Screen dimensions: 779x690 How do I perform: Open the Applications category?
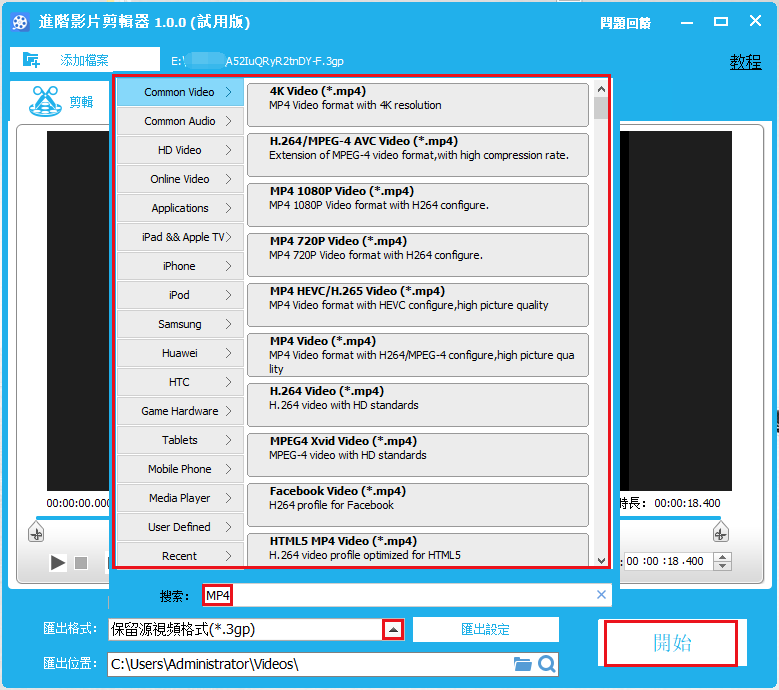click(180, 208)
